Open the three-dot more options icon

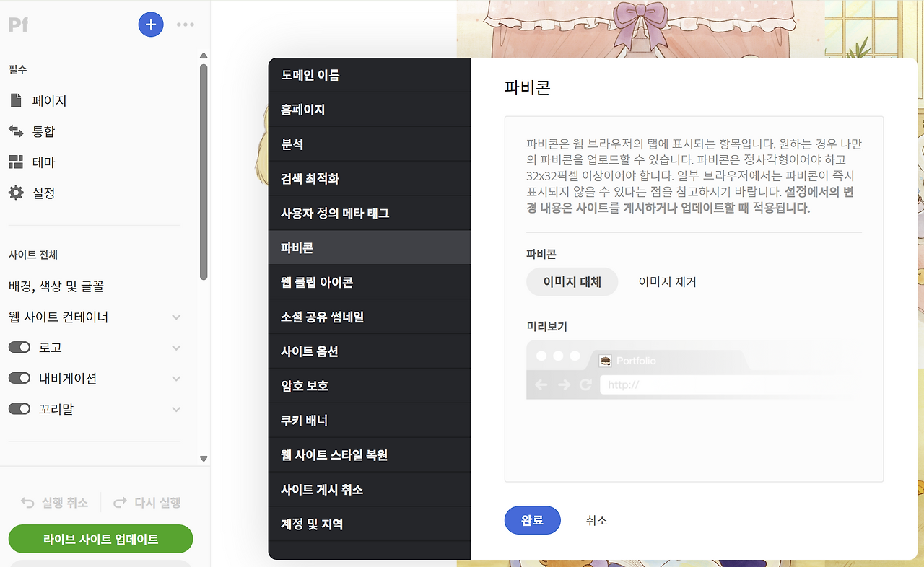(186, 24)
